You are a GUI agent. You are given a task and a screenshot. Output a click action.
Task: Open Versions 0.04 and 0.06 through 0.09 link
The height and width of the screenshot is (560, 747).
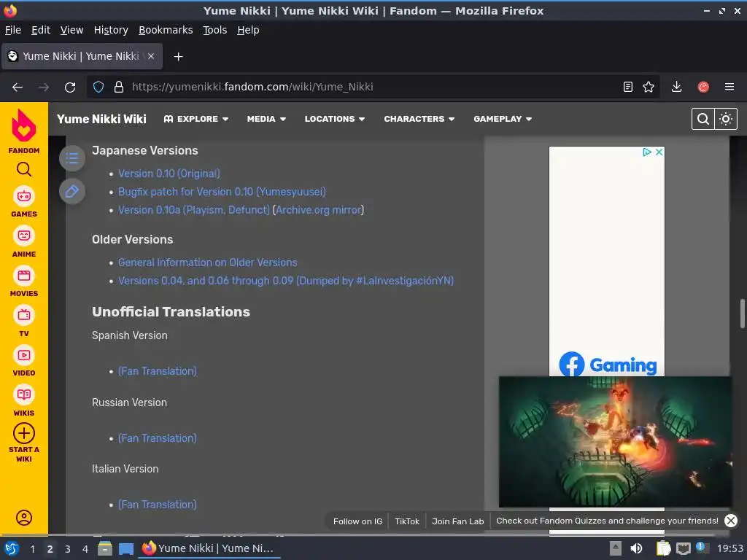[286, 281]
